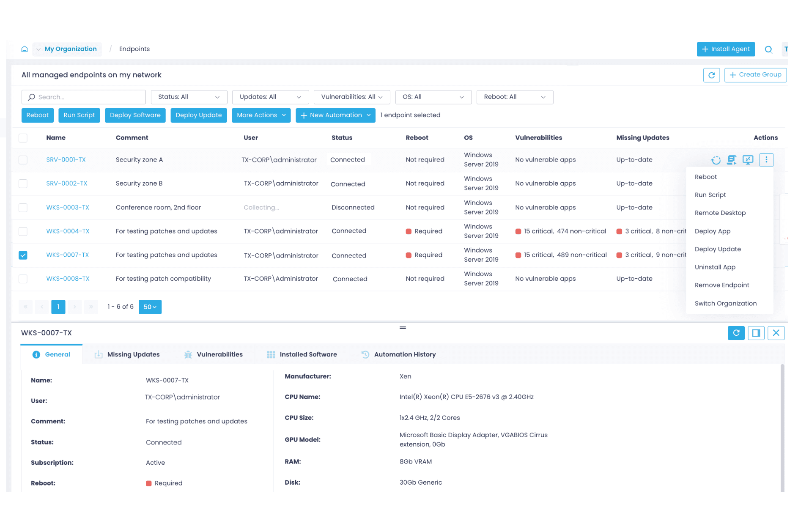Viewport: 798px width, 532px height.
Task: Click the Deploy Software toolbar button
Action: pos(135,115)
